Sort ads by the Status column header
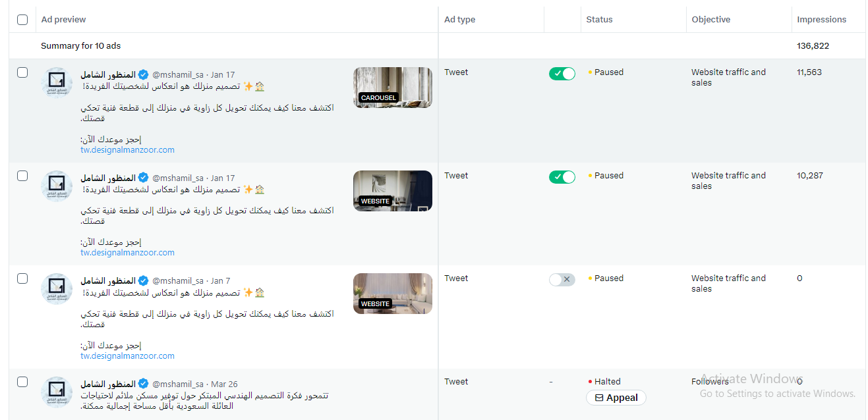This screenshot has height=420, width=868. tap(600, 20)
